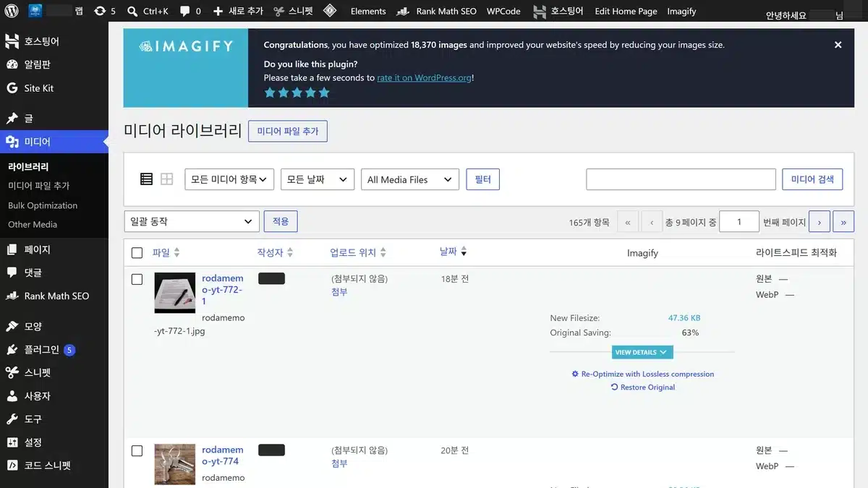Sort by 파일 column

166,252
